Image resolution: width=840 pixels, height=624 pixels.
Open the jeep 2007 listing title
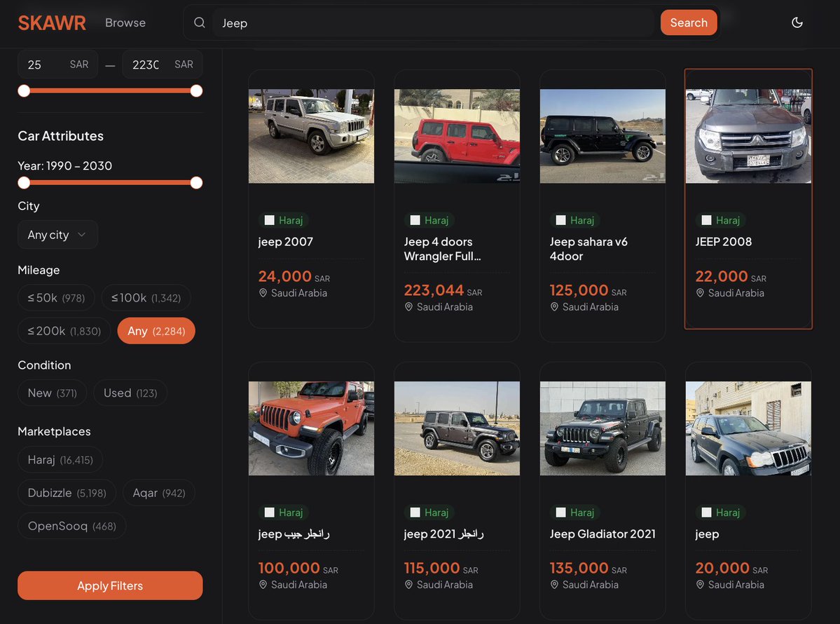[x=286, y=242]
